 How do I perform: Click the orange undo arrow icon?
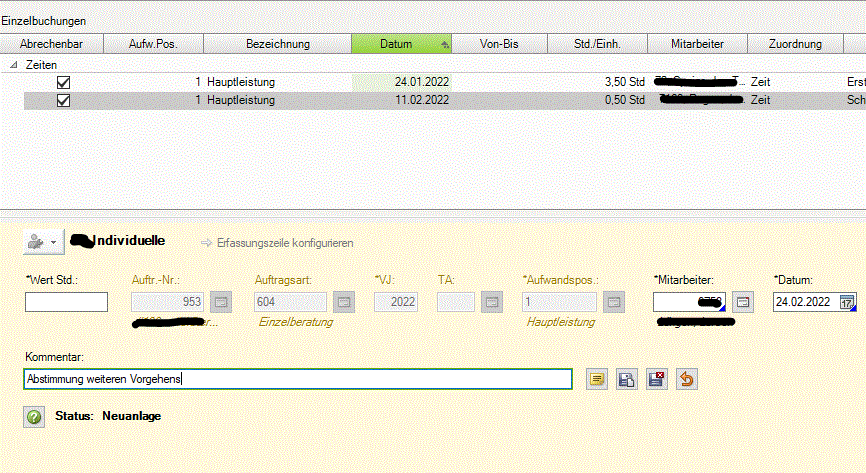(x=687, y=379)
